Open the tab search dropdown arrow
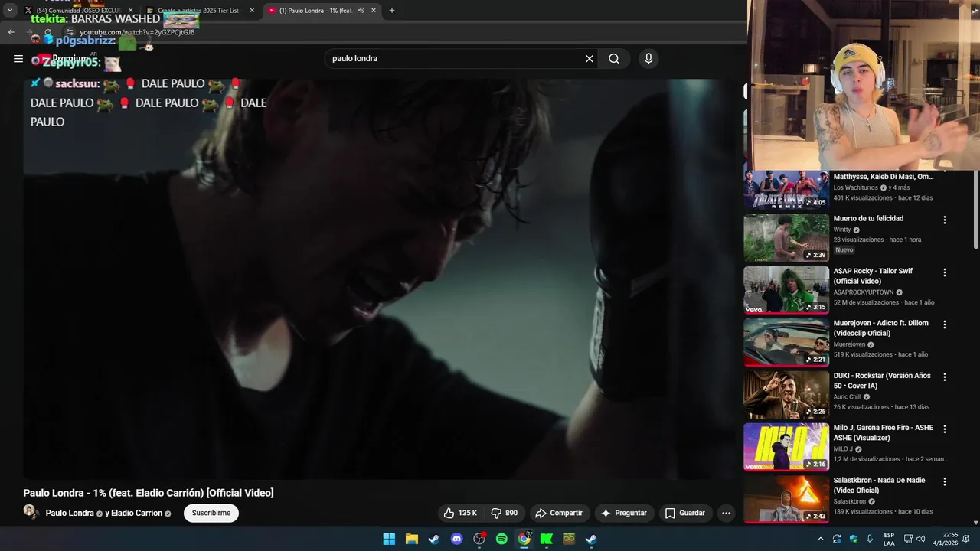Viewport: 980px width, 551px height. coord(10,10)
